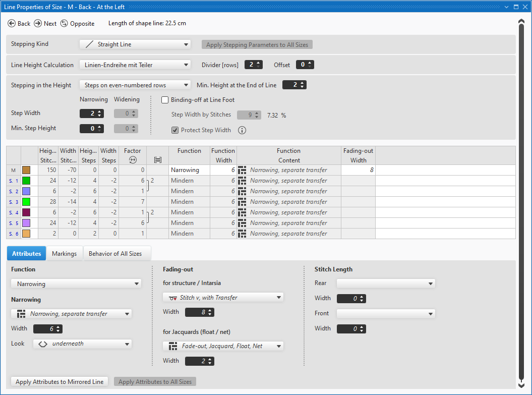Screen dimensions: 532x395
Task: Click the Factor column header icon
Action: pyautogui.click(x=133, y=160)
